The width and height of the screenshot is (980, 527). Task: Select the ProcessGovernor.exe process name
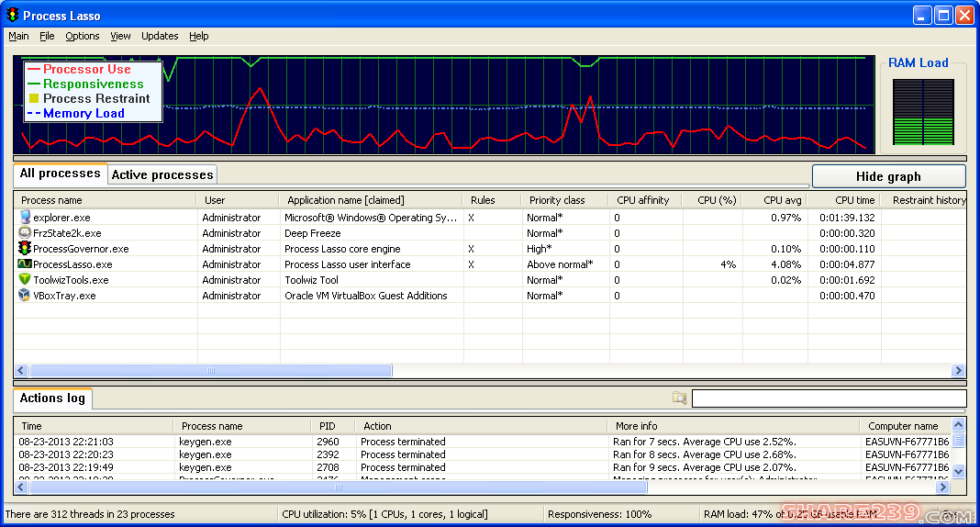(x=81, y=249)
